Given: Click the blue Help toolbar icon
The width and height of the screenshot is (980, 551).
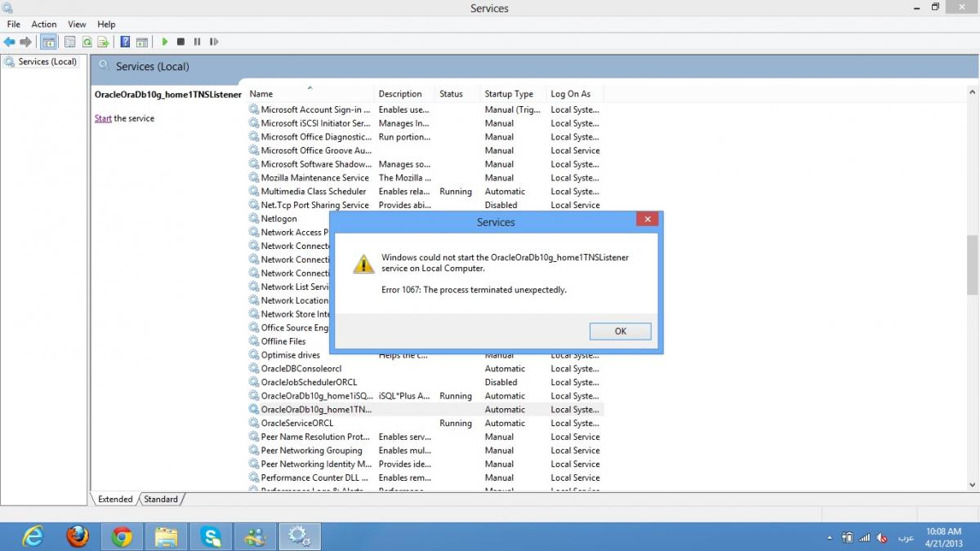Looking at the screenshot, I should 125,42.
